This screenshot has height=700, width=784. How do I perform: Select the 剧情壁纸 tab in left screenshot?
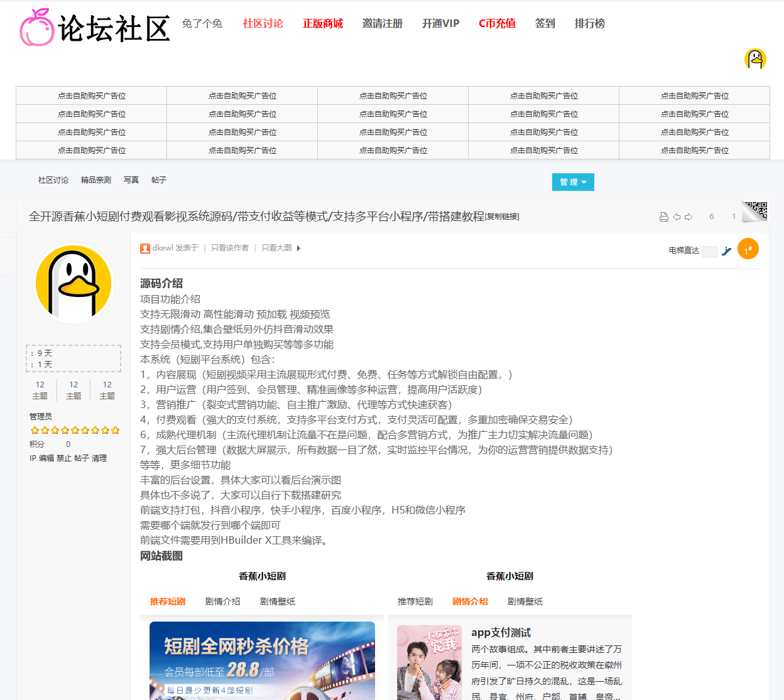tap(277, 601)
